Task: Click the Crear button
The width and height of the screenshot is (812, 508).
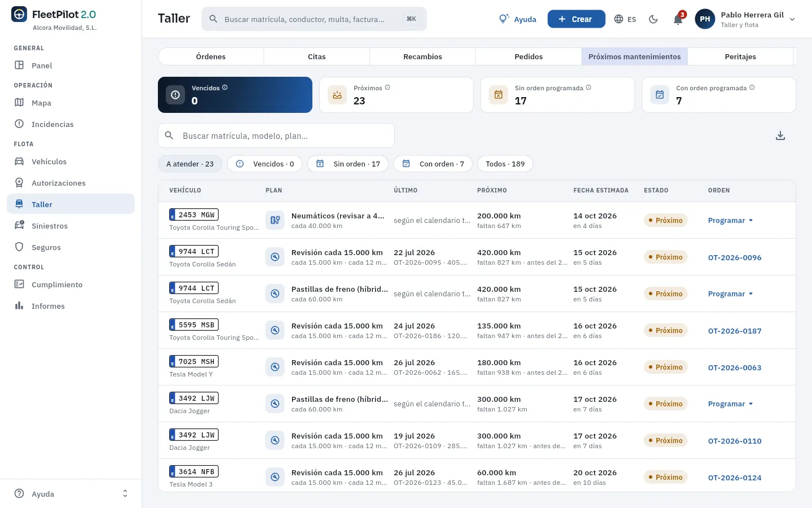Action: pyautogui.click(x=576, y=19)
